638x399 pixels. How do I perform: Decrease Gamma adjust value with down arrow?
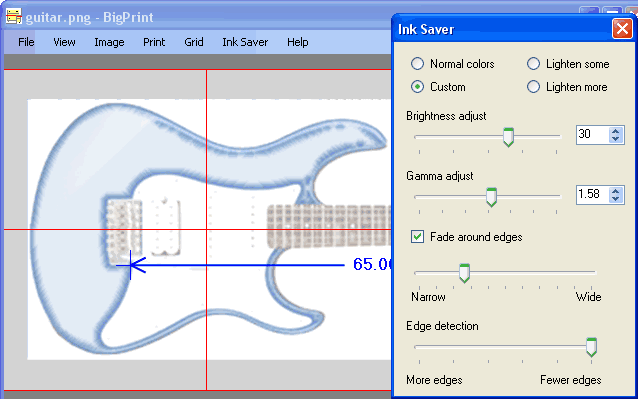[616, 198]
